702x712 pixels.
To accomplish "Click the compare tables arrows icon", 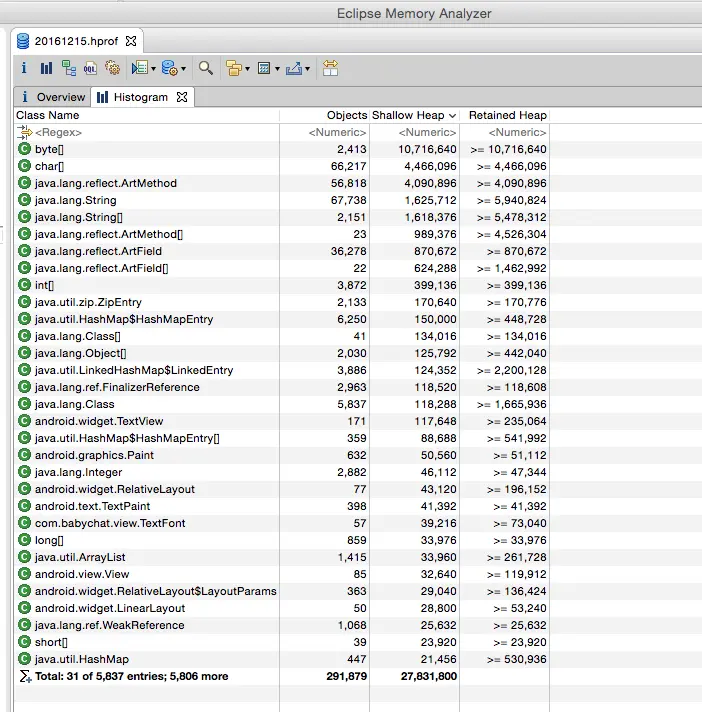I will click(330, 68).
